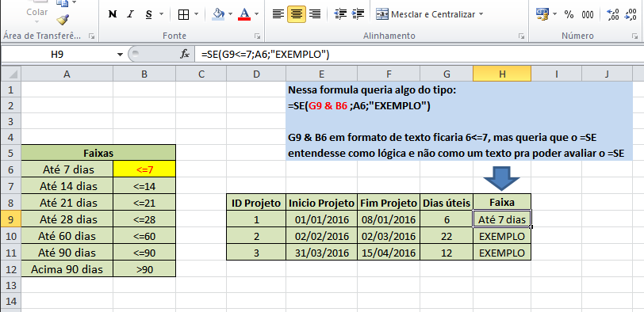
Task: Click formula bar input field
Action: (x=419, y=55)
